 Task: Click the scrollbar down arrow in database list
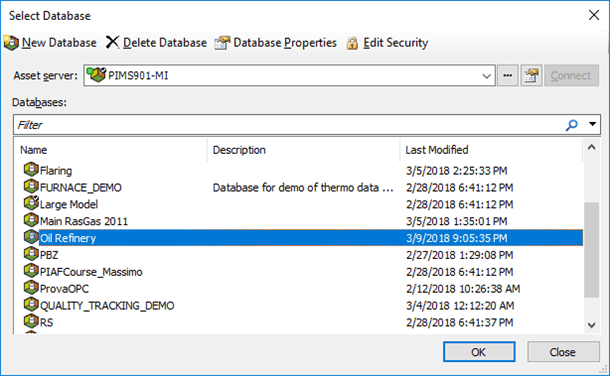(x=591, y=325)
